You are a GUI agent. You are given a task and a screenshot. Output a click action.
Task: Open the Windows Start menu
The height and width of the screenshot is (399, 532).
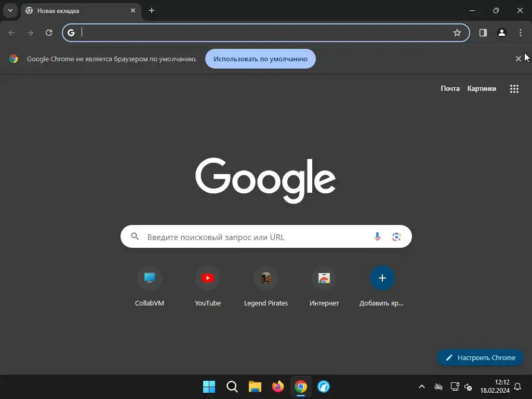point(209,387)
